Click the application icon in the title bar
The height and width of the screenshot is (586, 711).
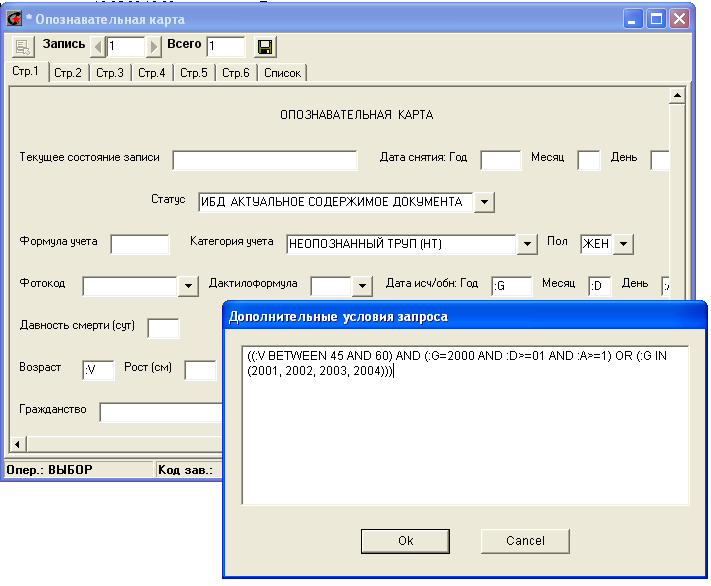pyautogui.click(x=15, y=19)
